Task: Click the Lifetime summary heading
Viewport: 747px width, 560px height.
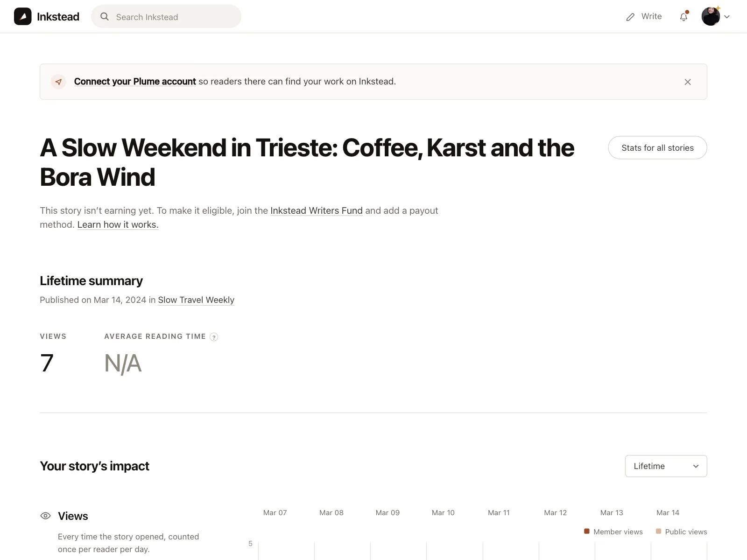Action: pyautogui.click(x=91, y=281)
